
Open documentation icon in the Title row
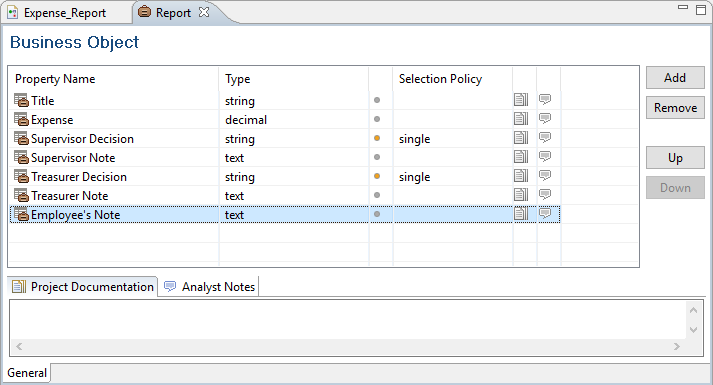point(521,100)
